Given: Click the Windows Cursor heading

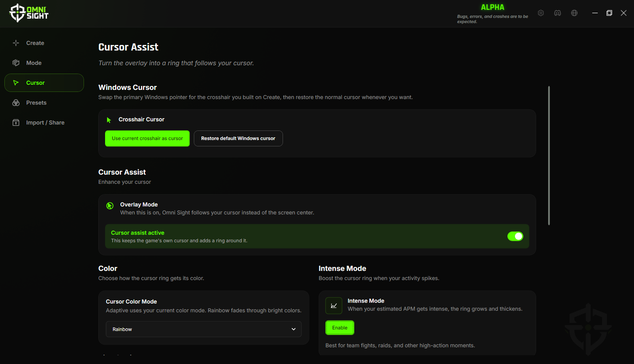Looking at the screenshot, I should point(127,88).
